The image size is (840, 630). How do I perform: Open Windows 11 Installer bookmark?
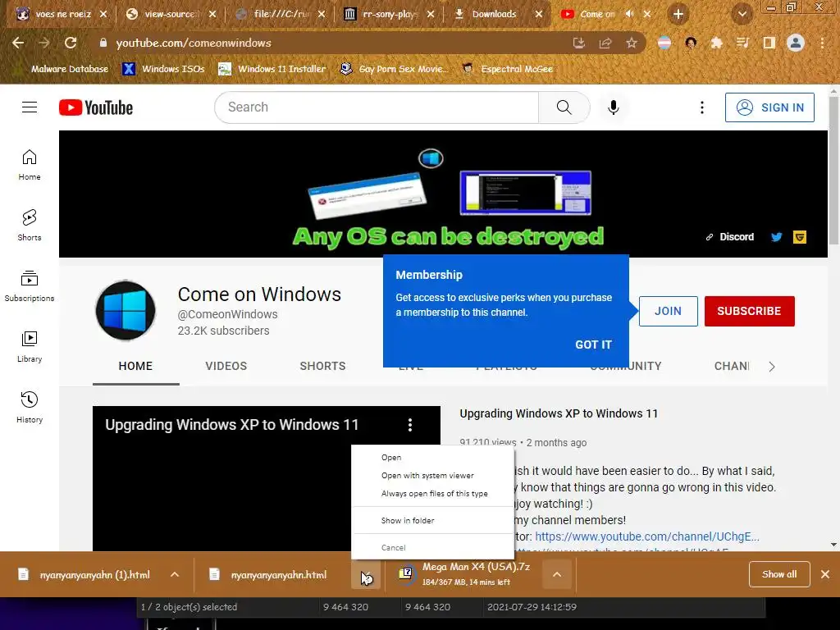pyautogui.click(x=272, y=69)
